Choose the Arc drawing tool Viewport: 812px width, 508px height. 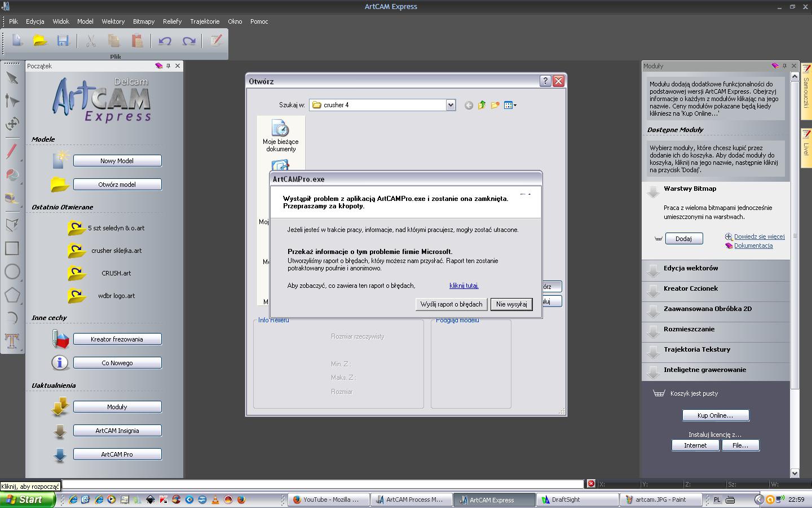[x=12, y=317]
